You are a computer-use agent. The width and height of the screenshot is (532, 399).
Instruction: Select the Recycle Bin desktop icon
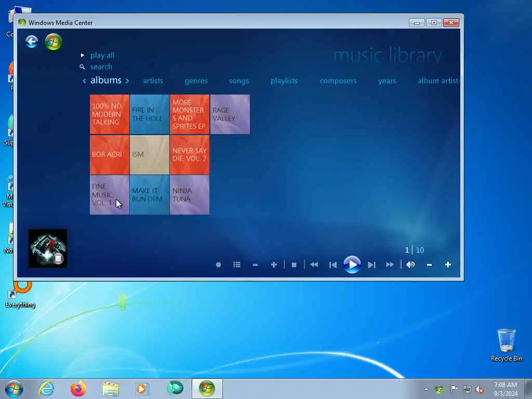(506, 345)
